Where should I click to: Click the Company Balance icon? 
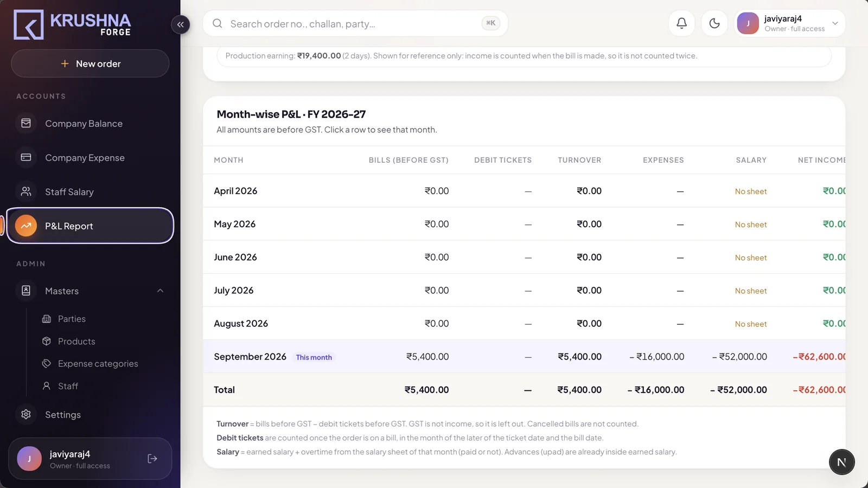(x=26, y=123)
